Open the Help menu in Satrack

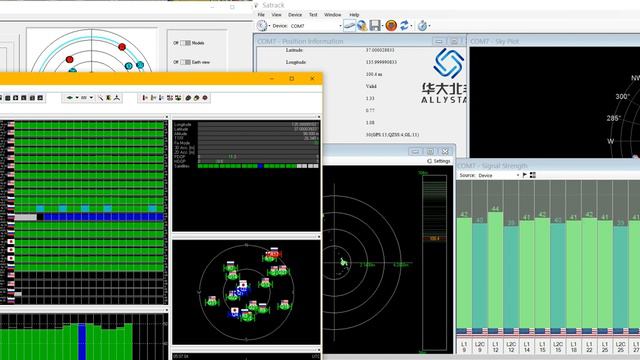tap(354, 15)
